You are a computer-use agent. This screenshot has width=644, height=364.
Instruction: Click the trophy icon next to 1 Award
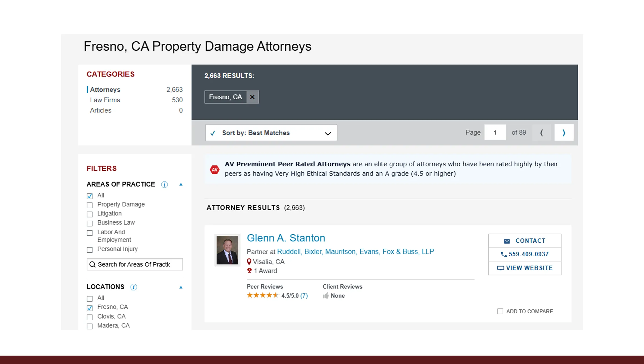click(x=249, y=271)
